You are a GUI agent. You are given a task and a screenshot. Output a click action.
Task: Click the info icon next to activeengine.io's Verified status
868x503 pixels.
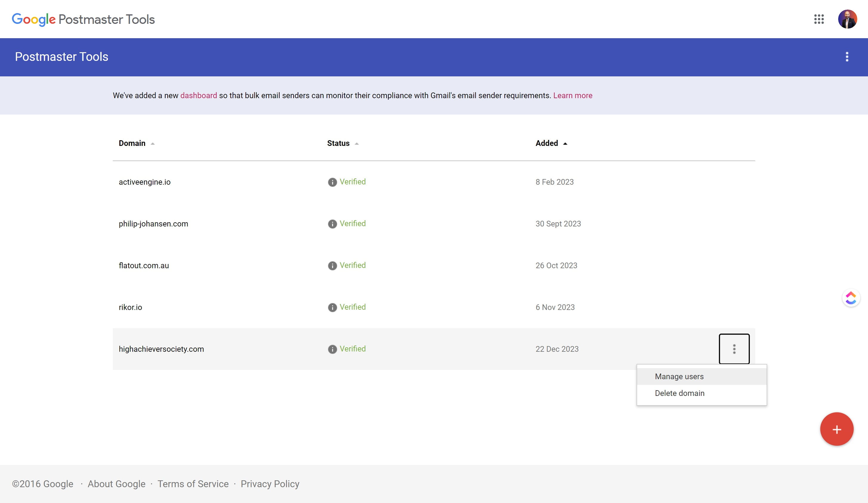[x=332, y=182]
